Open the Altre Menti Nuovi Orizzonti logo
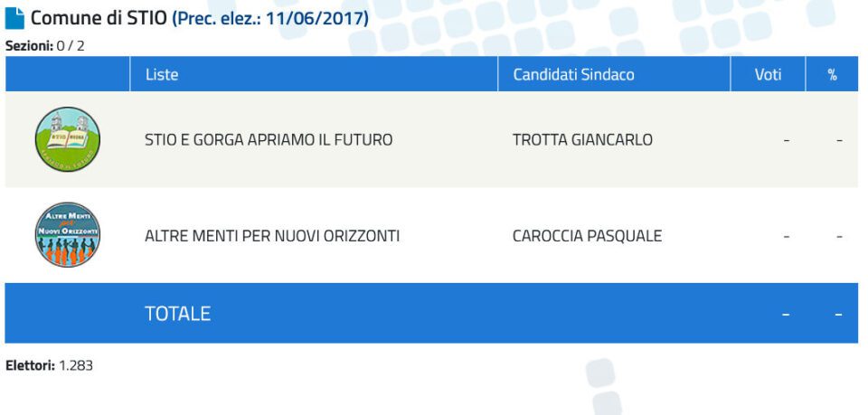Viewport: 868px width, 415px height. point(68,234)
